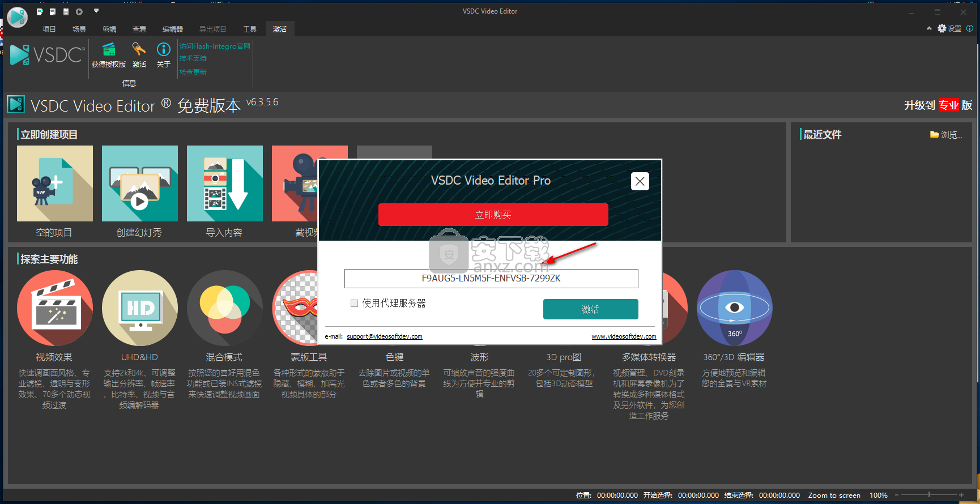This screenshot has height=504, width=980.
Task: Click the red 立即购买 buy button
Action: click(x=493, y=215)
